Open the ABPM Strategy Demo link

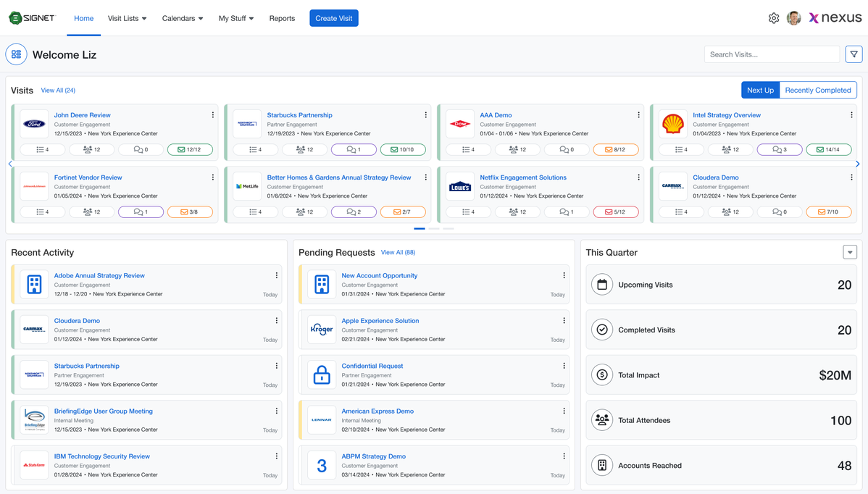pyautogui.click(x=374, y=456)
